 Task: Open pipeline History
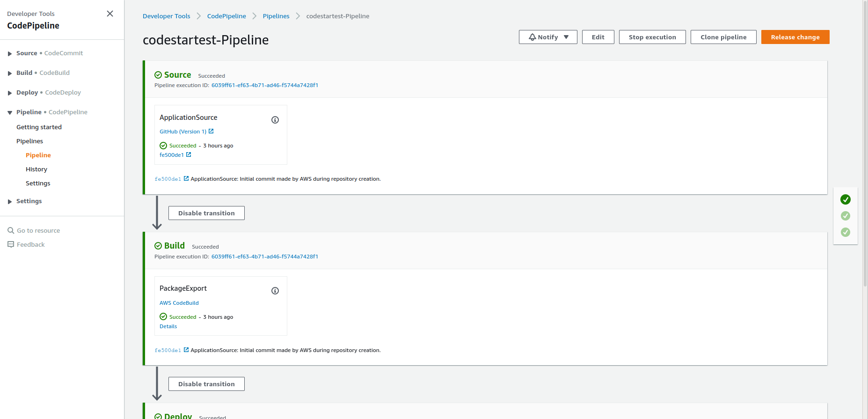(36, 169)
